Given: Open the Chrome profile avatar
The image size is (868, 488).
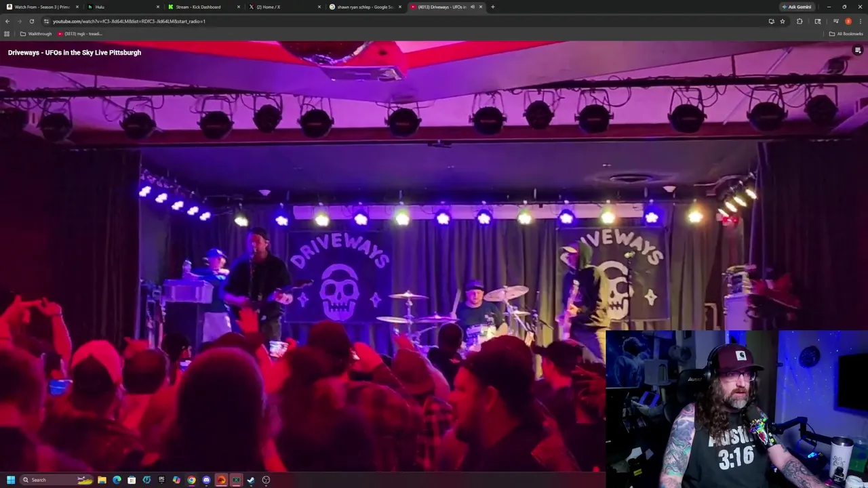Looking at the screenshot, I should pyautogui.click(x=848, y=21).
